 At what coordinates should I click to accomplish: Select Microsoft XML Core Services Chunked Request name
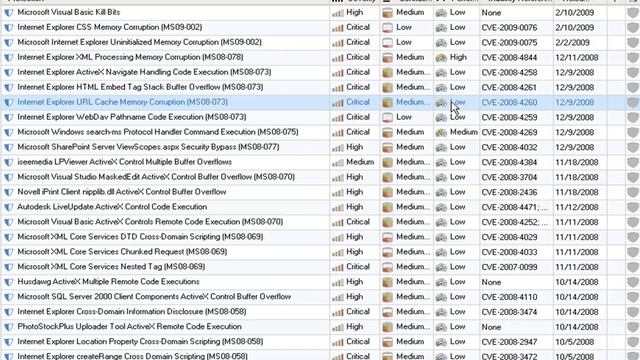click(122, 252)
